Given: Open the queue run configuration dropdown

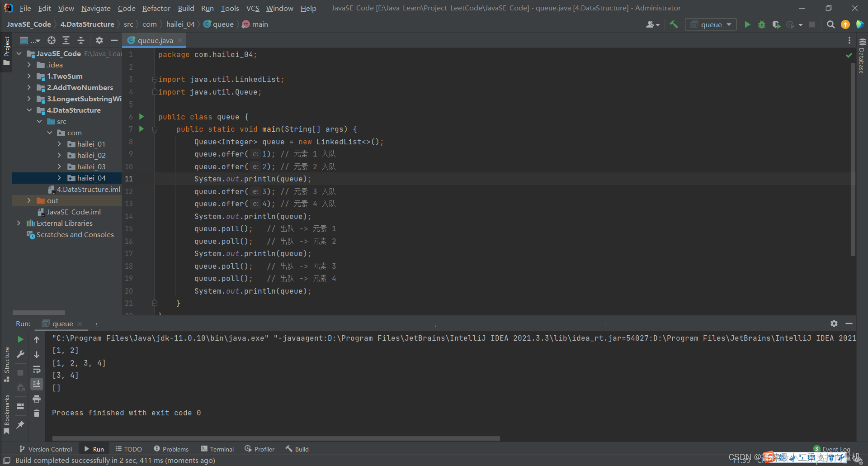Looking at the screenshot, I should [711, 24].
